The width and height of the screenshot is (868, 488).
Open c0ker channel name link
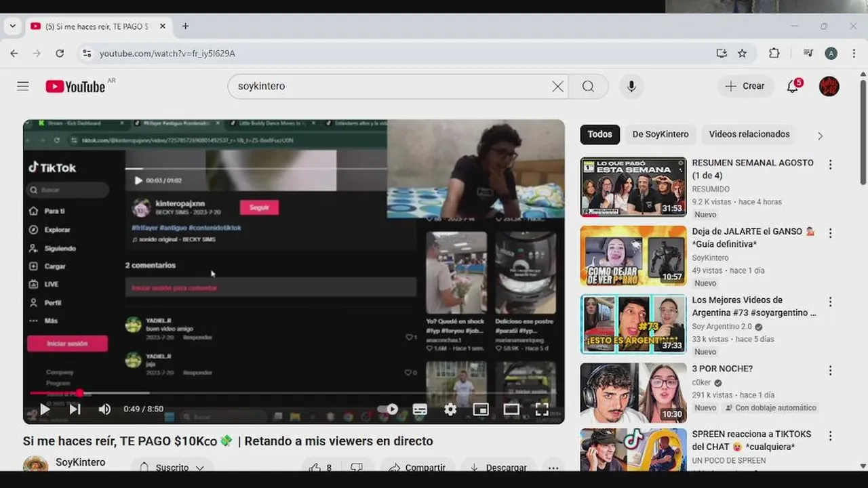click(x=701, y=382)
